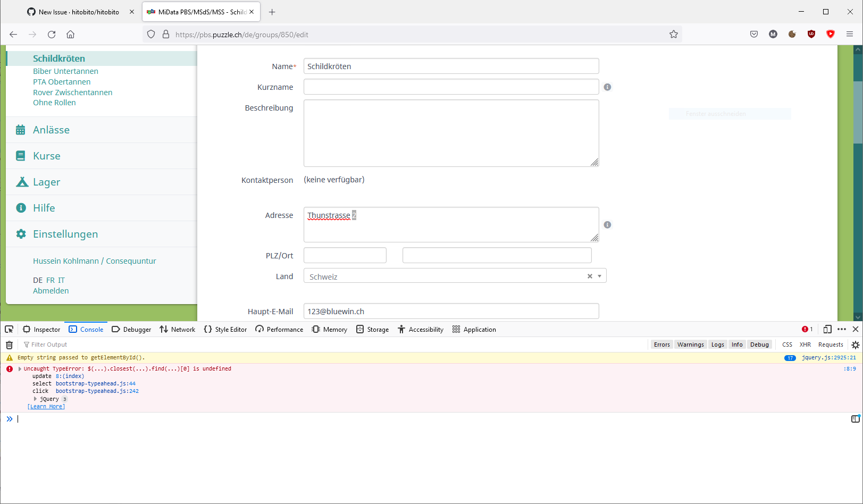The height and width of the screenshot is (504, 863).
Task: Enable the Warnings log filter
Action: (x=690, y=345)
